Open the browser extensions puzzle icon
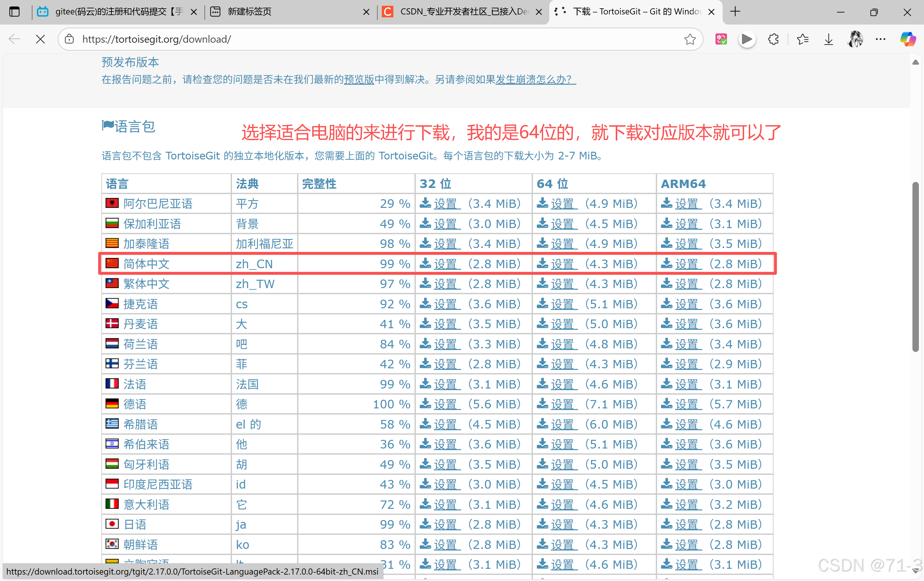Viewport: 924px width, 581px height. (773, 39)
